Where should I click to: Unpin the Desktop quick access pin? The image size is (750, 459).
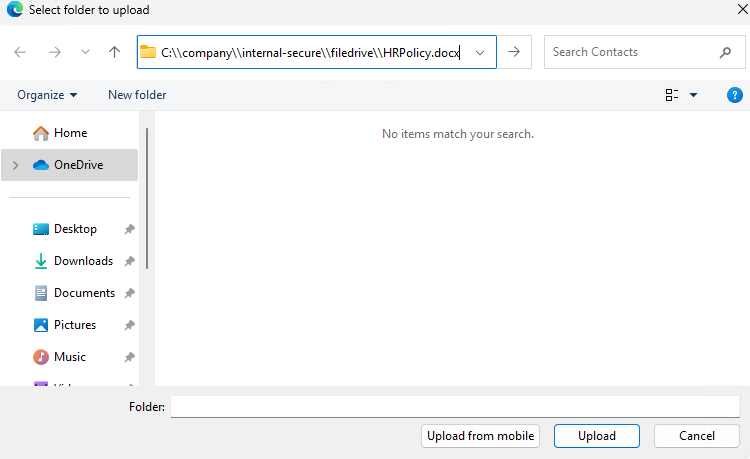pos(129,229)
